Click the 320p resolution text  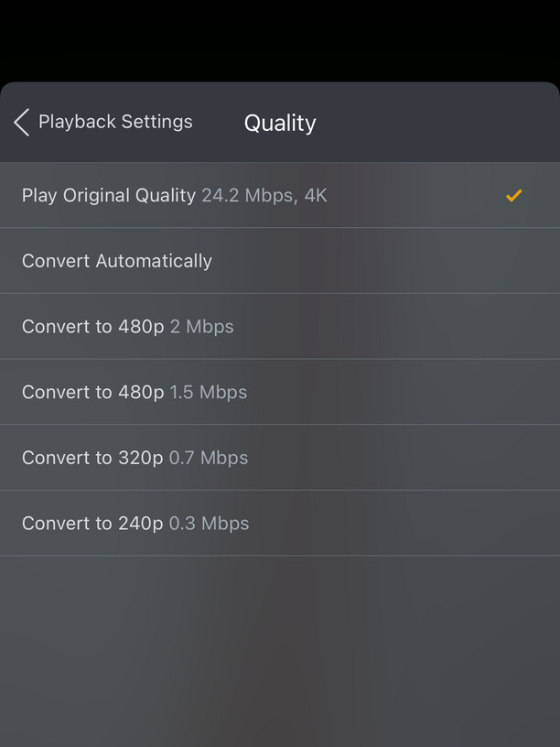pyautogui.click(x=140, y=458)
